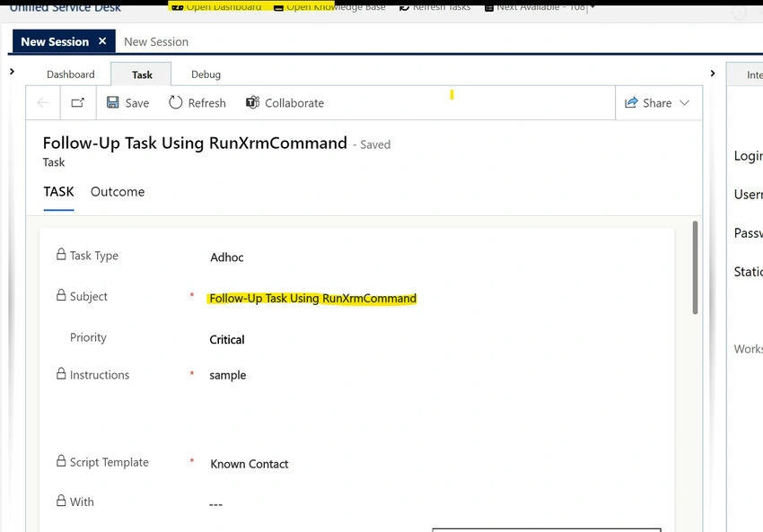Click the form vertical scrollbar thumb

695,267
